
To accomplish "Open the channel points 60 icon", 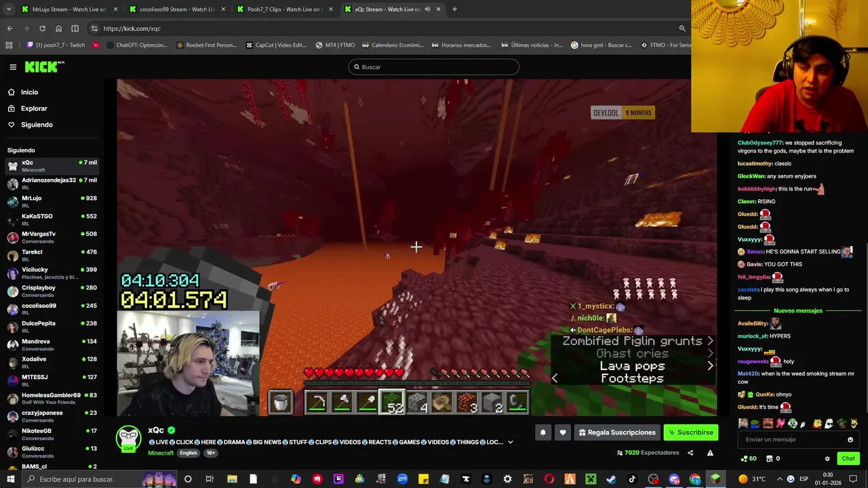I will 749,459.
